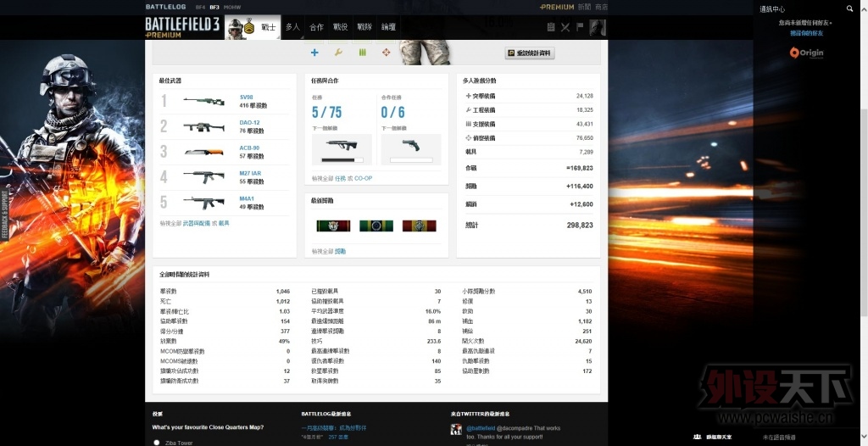868x446 pixels.
Task: Click the next assignment unlock rifle image
Action: click(342, 146)
